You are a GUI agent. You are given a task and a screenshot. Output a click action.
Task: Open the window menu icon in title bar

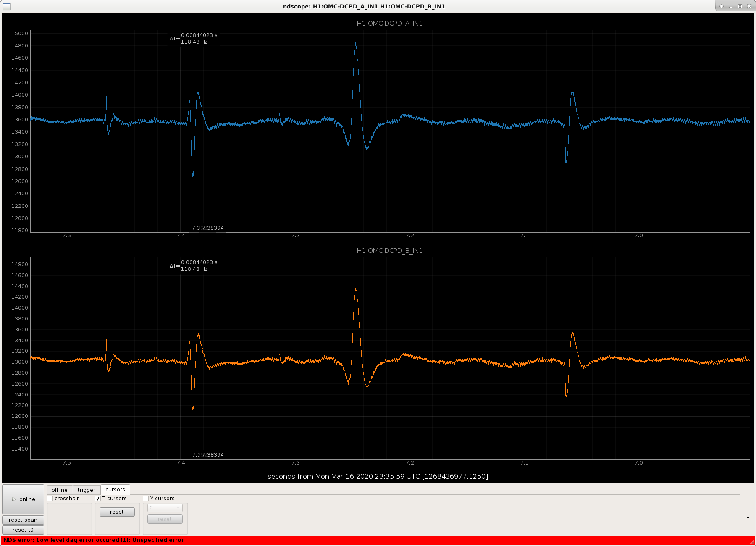[7, 6]
